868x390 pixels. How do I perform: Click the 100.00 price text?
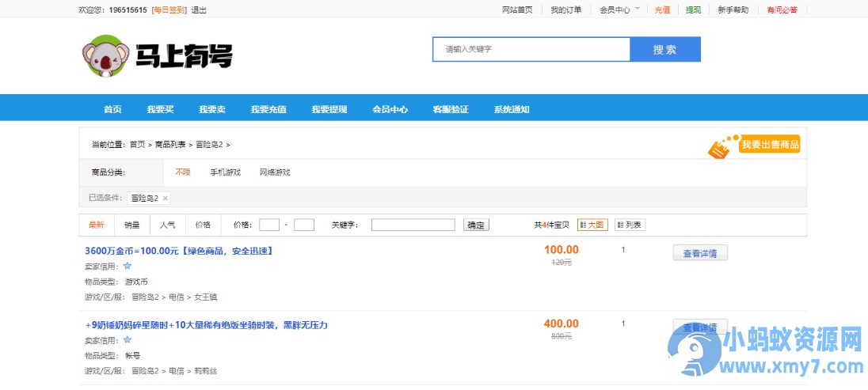(x=562, y=250)
